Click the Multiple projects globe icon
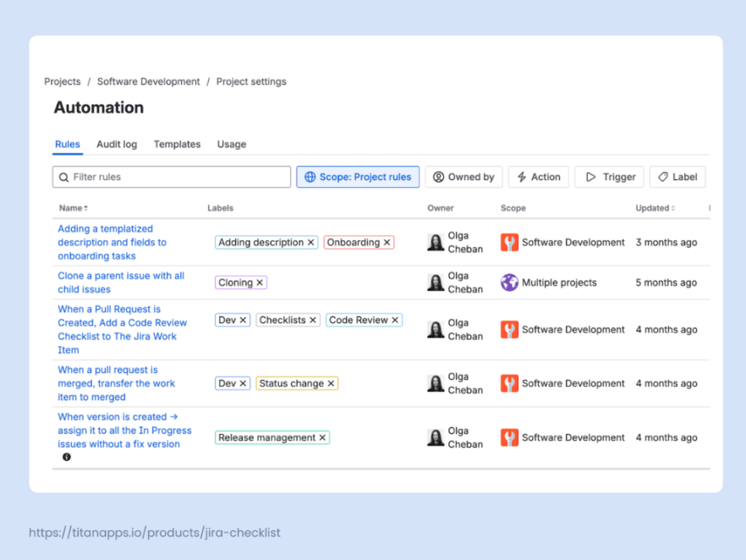746x560 pixels. (509, 283)
